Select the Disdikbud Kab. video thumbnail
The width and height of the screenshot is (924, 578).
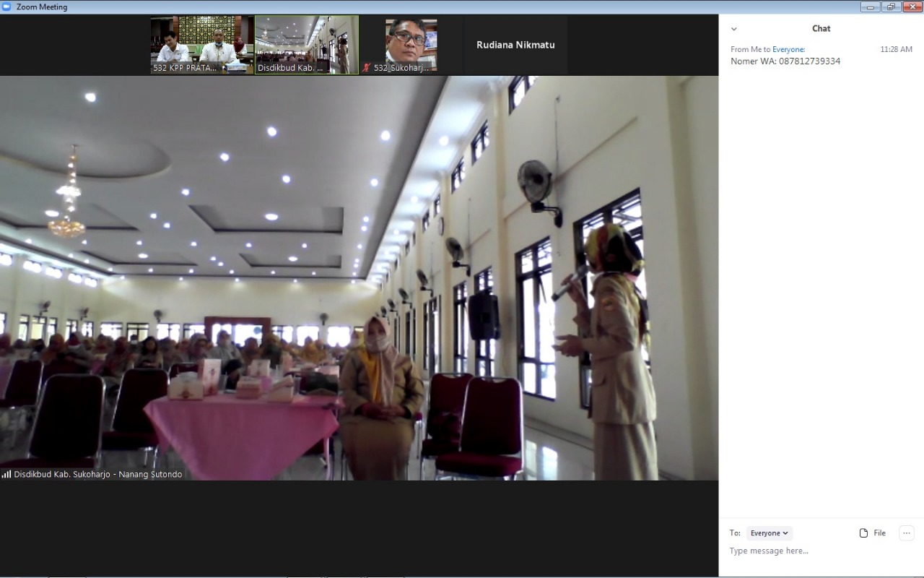307,45
